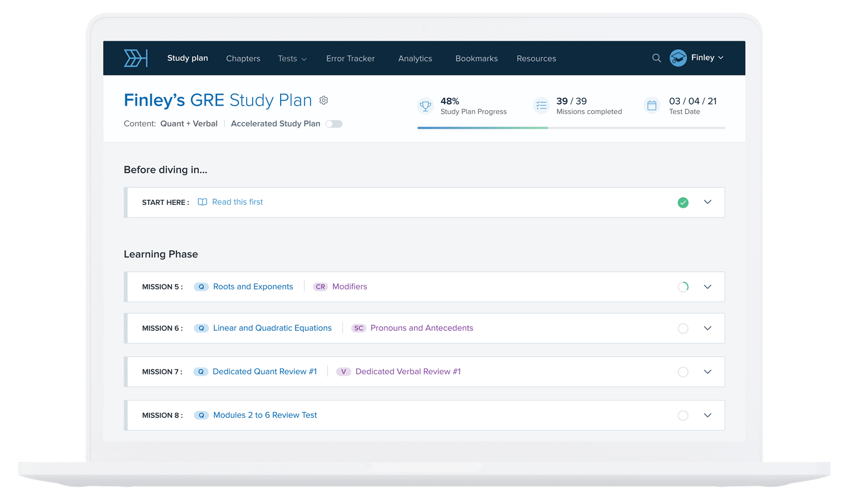Click the Greg logo in the navigation bar

pyautogui.click(x=135, y=57)
